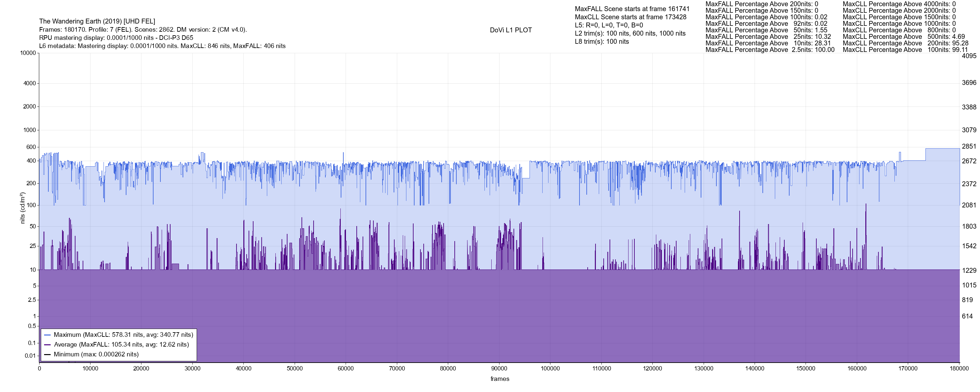
Task: Click the 50000 tick on the frames axis
Action: [294, 368]
